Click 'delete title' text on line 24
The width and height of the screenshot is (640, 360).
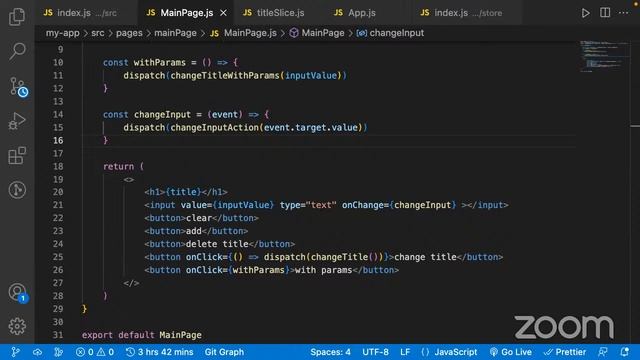217,244
